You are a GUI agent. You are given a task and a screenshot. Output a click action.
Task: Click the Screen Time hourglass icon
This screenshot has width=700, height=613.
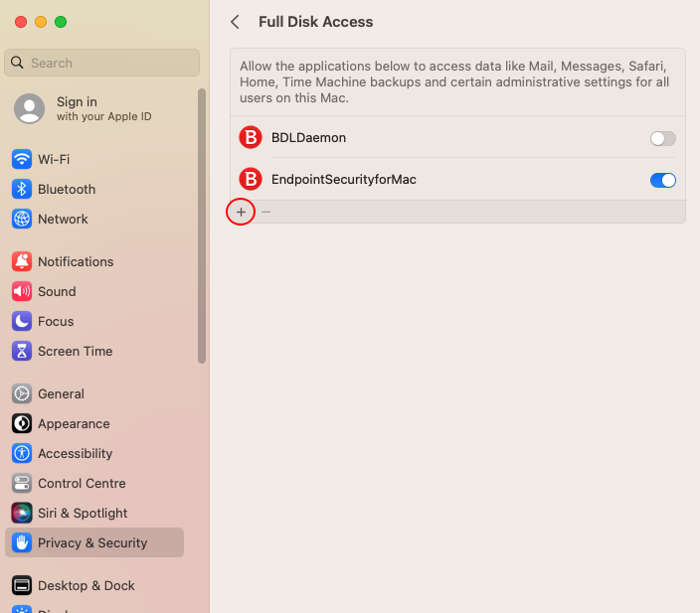[x=22, y=351]
